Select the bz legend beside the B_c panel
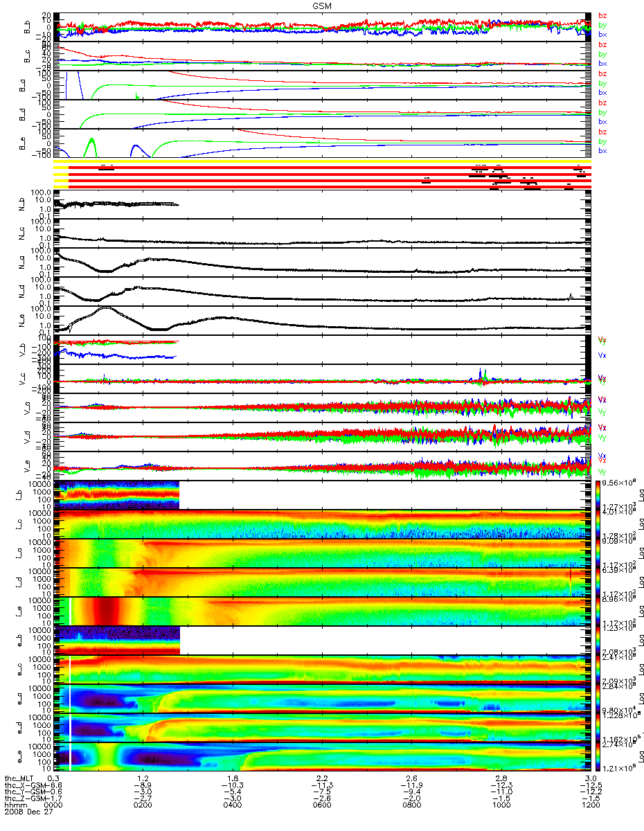This screenshot has height=831, width=644. [x=602, y=44]
